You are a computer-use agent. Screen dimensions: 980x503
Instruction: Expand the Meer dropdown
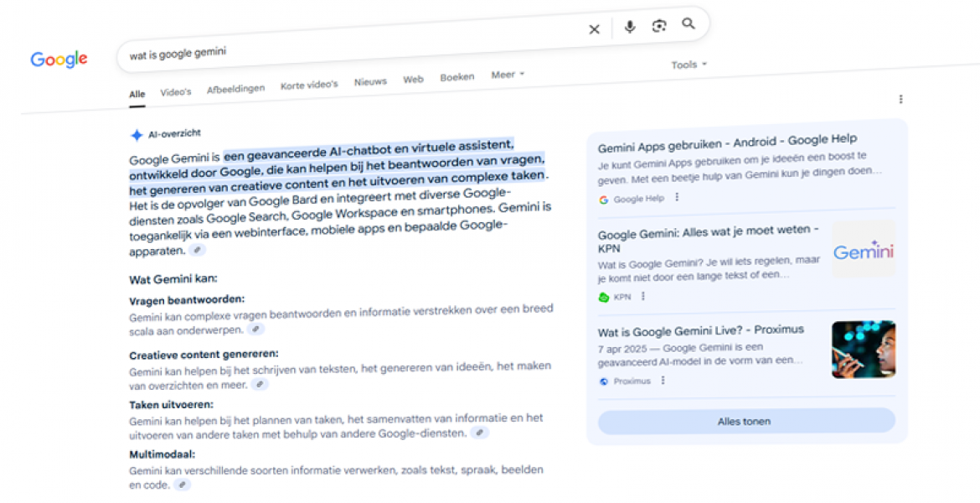[507, 75]
